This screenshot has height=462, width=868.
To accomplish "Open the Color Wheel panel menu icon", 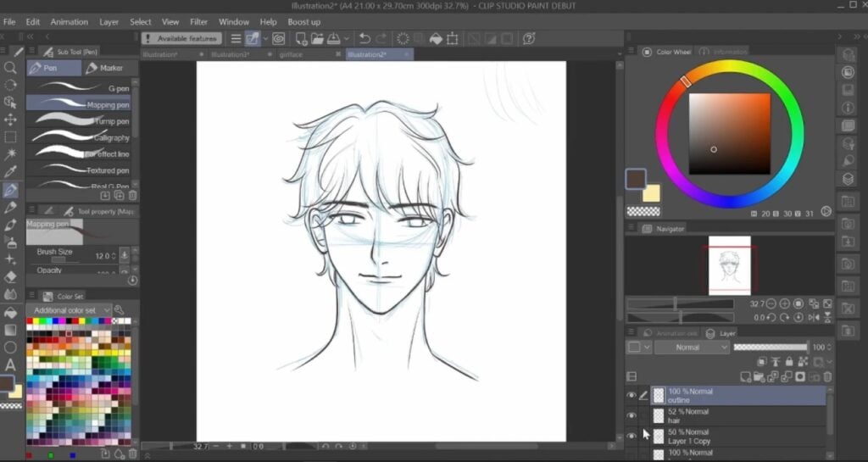I will (631, 52).
